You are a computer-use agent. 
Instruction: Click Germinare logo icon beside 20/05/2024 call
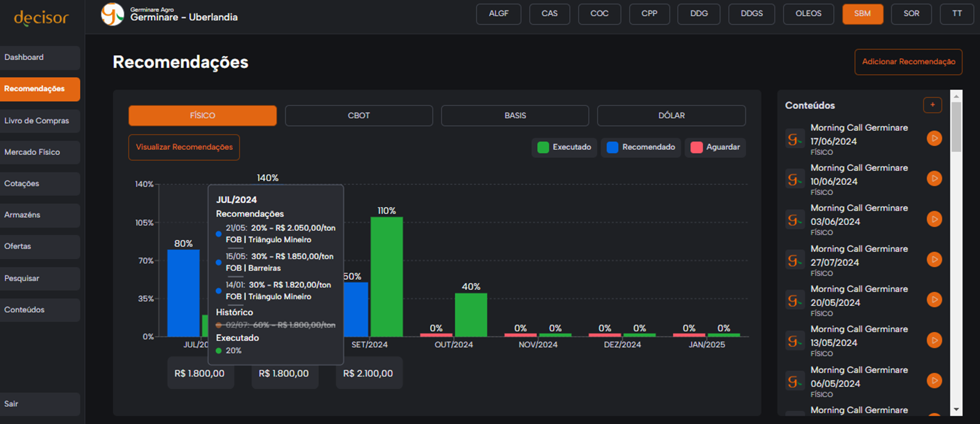[x=795, y=301]
